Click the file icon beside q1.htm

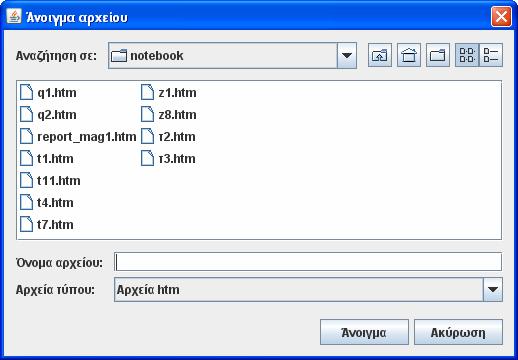(26, 92)
